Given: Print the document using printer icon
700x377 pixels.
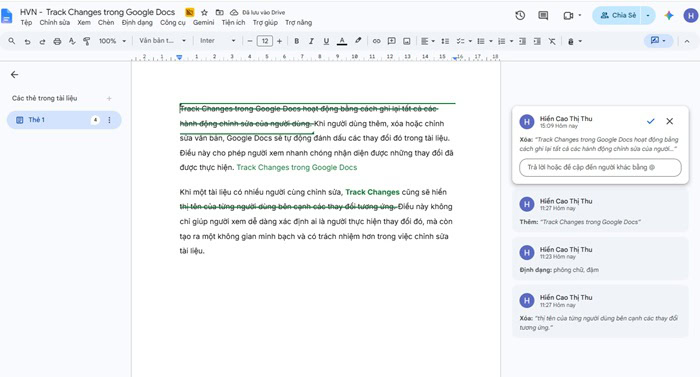Looking at the screenshot, I should 57,41.
